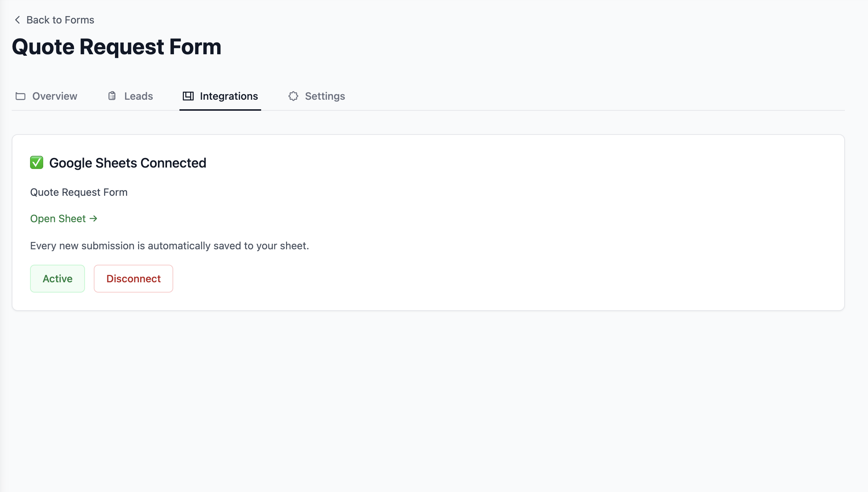The image size is (868, 492).
Task: Click the Integrations panel icon
Action: [x=188, y=96]
